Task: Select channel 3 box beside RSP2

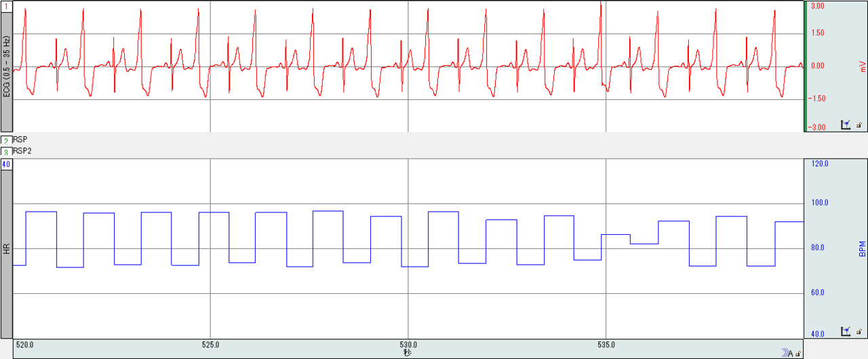Action: click(x=6, y=152)
